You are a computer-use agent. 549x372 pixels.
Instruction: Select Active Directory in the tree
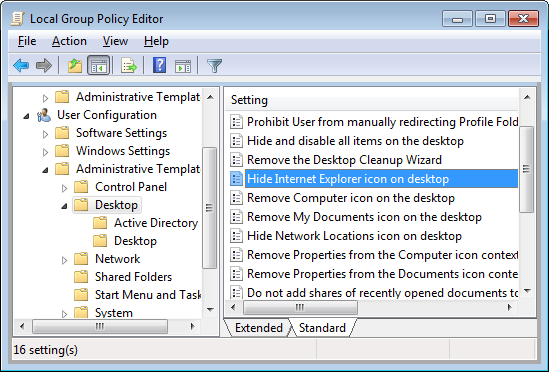point(156,223)
